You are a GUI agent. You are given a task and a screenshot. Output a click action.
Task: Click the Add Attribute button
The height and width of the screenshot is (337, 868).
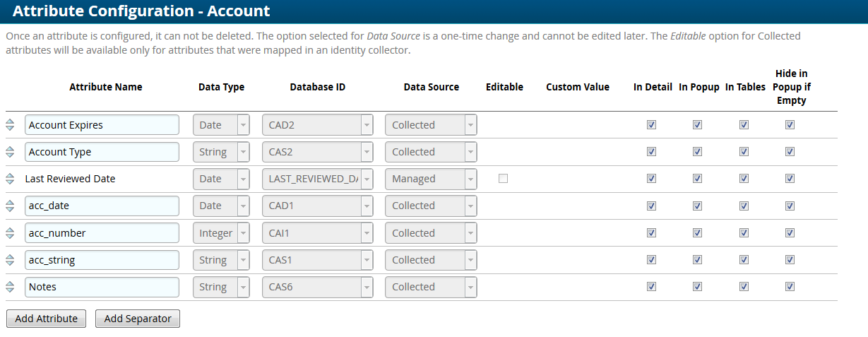[46, 319]
